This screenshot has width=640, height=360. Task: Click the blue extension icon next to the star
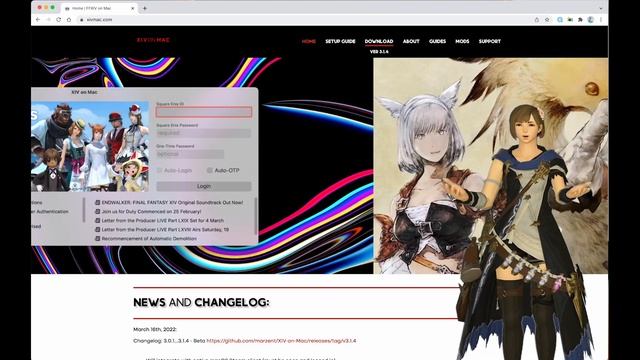[x=560, y=20]
